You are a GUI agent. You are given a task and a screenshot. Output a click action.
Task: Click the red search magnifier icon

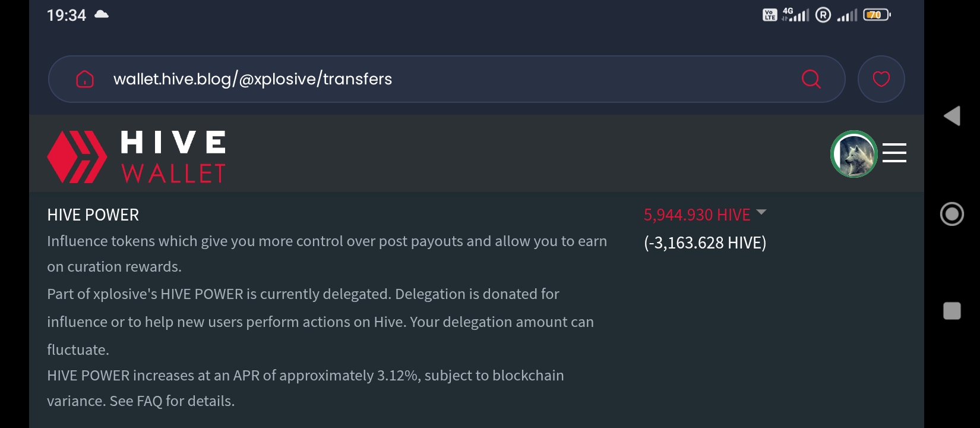[811, 79]
